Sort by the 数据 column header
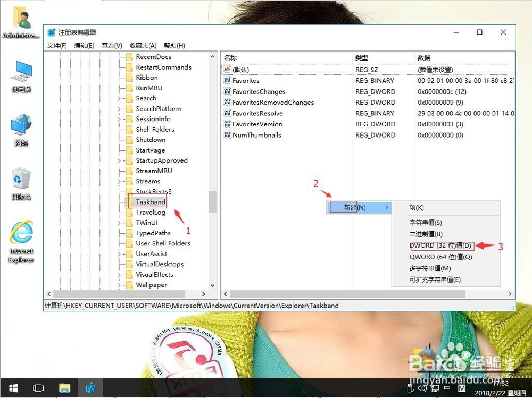The image size is (532, 398). pos(464,57)
